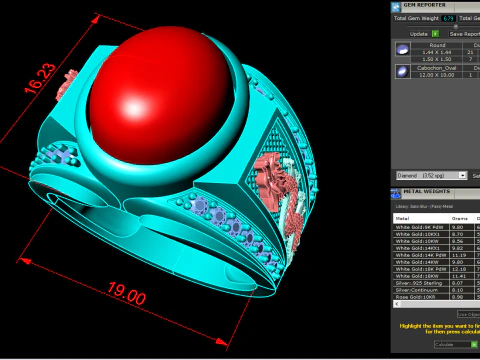Click the '1.50 X 1.50' gem size cell

437,59
